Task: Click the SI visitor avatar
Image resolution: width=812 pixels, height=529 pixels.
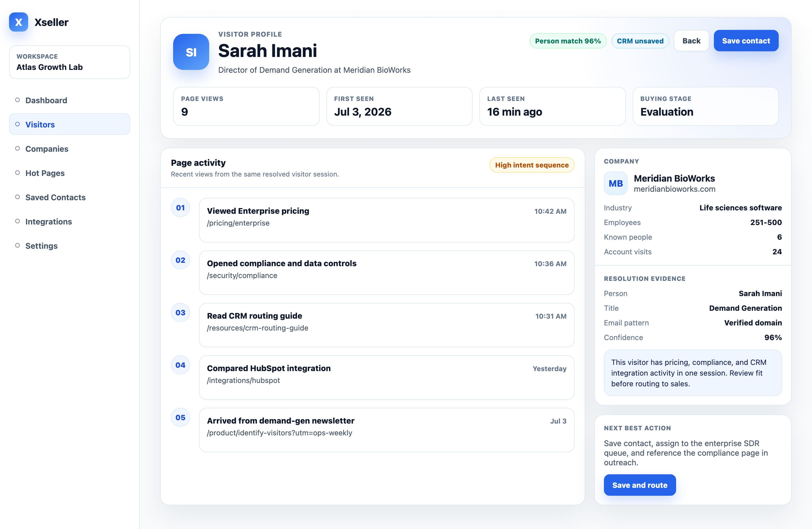Action: click(191, 52)
